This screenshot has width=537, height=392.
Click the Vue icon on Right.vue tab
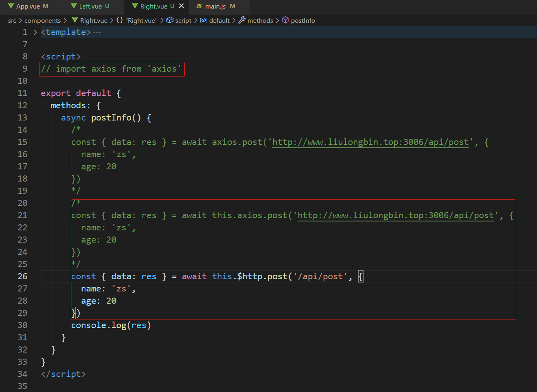pyautogui.click(x=135, y=6)
